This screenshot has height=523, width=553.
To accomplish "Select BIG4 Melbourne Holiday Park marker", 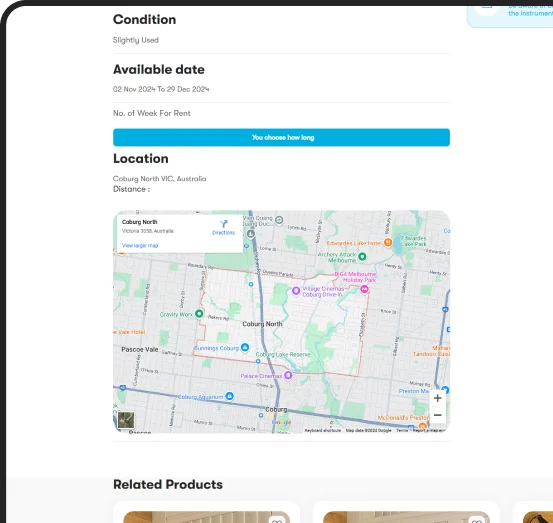I will point(364,289).
